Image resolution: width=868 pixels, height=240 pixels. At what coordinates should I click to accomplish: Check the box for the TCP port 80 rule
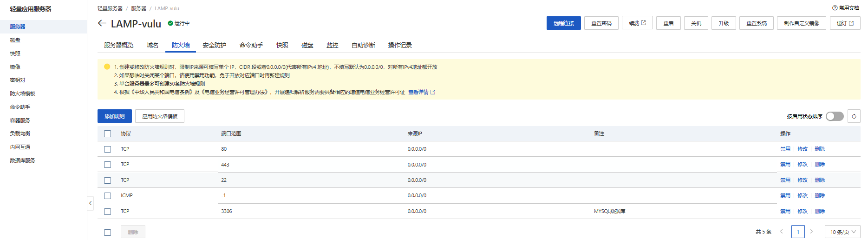(108, 149)
